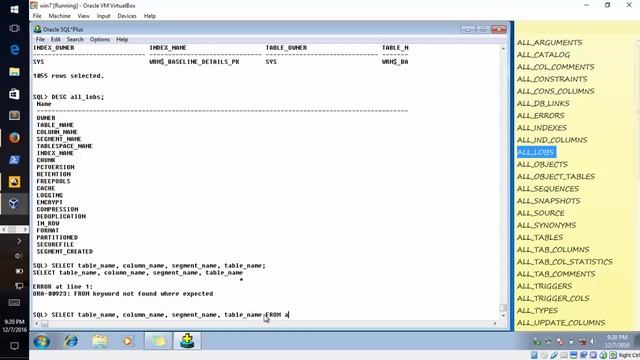Viewport: 640px width, 360px height.
Task: Click at the SQL prompt command line
Action: tap(161, 315)
